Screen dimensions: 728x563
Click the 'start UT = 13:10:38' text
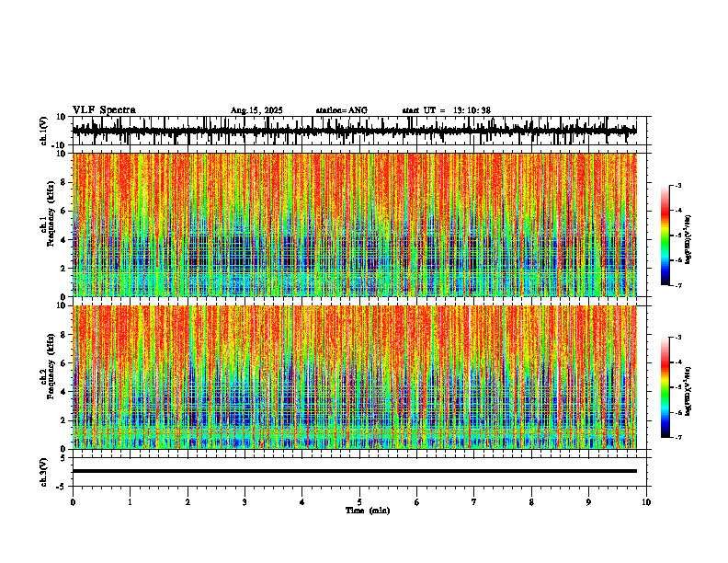446,110
